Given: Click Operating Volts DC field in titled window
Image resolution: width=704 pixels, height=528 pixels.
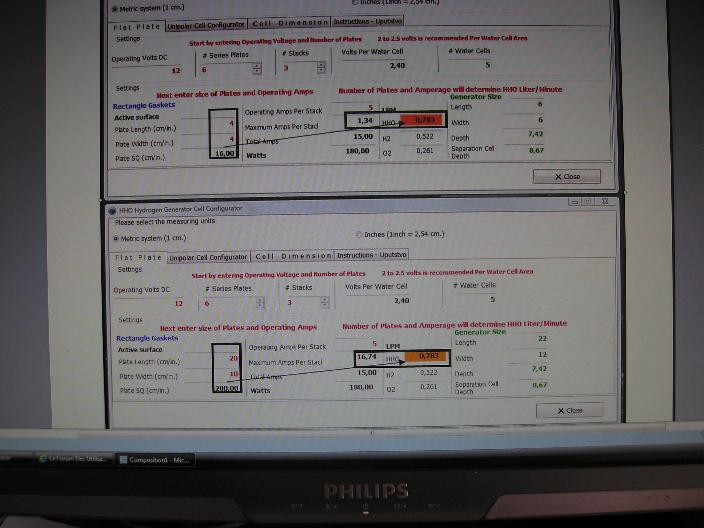Looking at the screenshot, I should click(146, 302).
